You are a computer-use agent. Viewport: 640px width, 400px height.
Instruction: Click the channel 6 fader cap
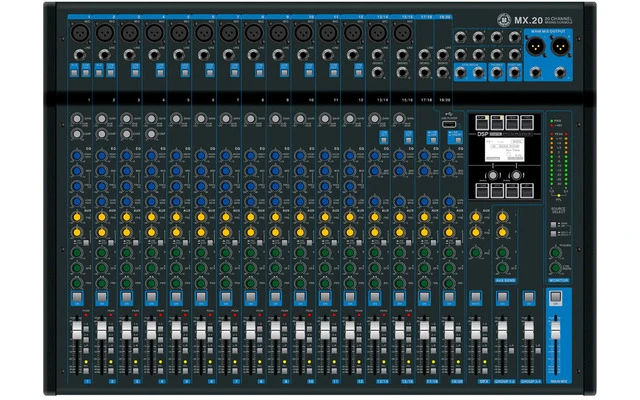[201, 330]
